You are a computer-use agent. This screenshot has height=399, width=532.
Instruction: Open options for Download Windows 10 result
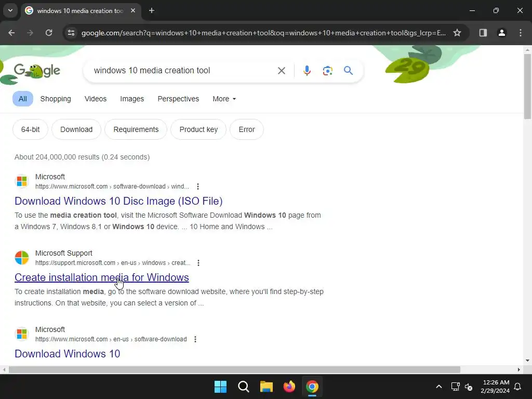tap(195, 339)
